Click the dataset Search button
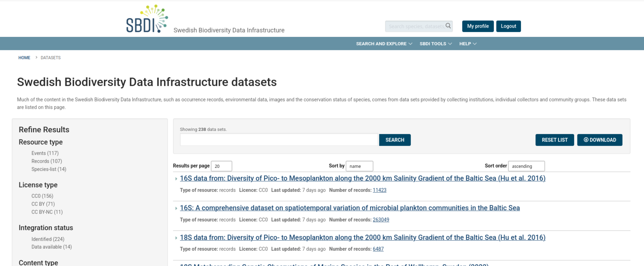644x266 pixels. (x=394, y=140)
